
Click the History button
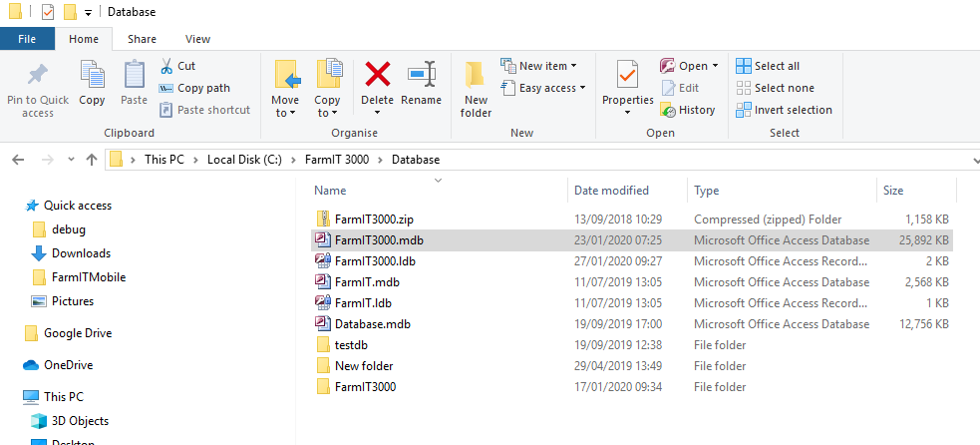[688, 110]
